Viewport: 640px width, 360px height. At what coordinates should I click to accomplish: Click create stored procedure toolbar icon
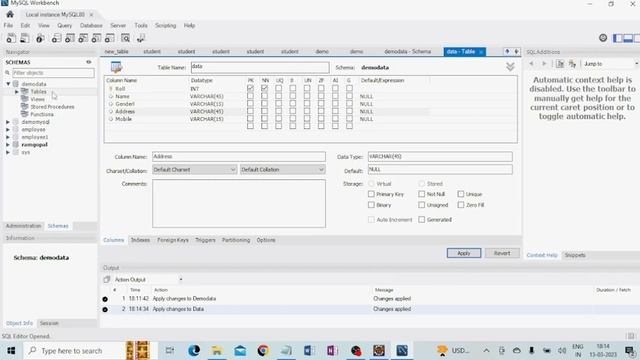[96, 38]
